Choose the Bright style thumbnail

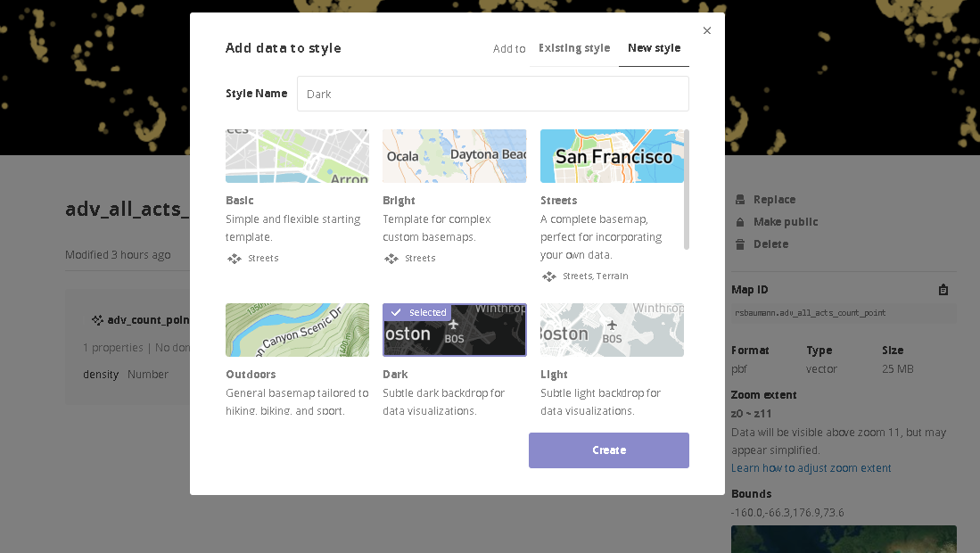coord(455,156)
